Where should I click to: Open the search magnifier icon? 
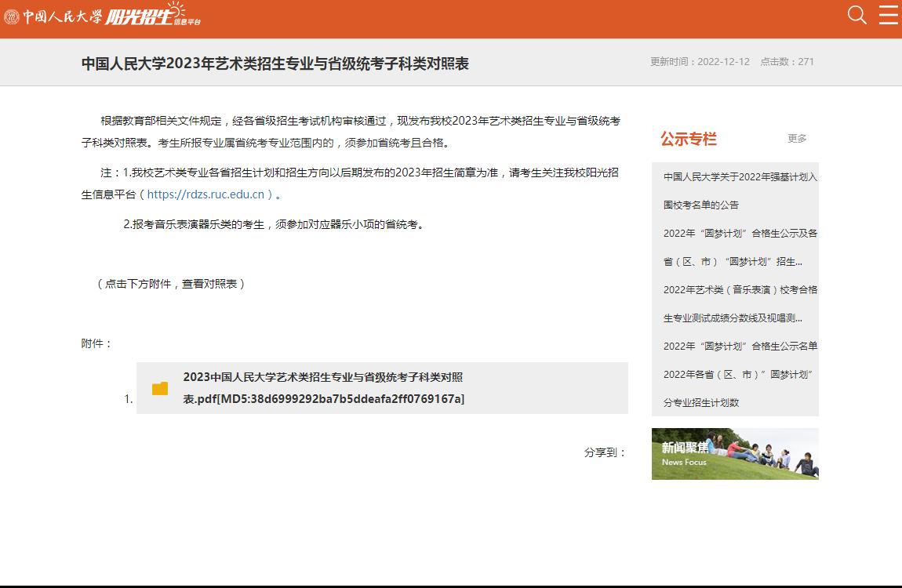tap(857, 15)
